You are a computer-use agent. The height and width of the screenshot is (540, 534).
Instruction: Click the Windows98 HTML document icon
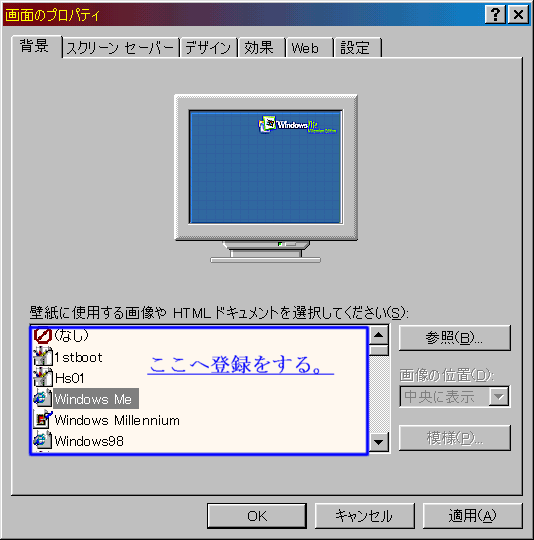(43, 440)
